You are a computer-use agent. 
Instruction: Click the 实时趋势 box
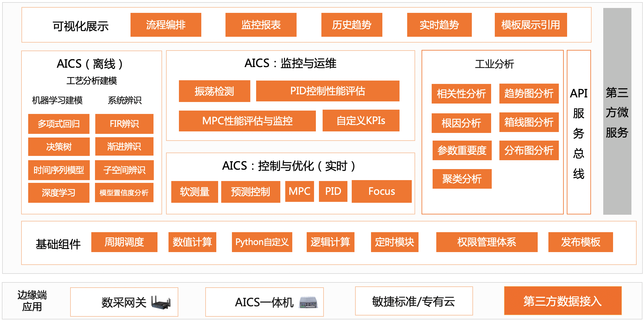pyautogui.click(x=439, y=25)
